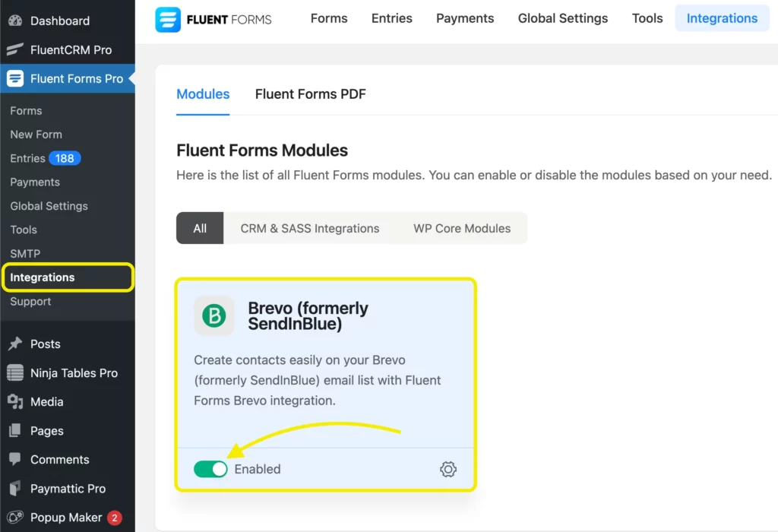778x532 pixels.
Task: Click the Brevo green B logo
Action: coord(213,315)
